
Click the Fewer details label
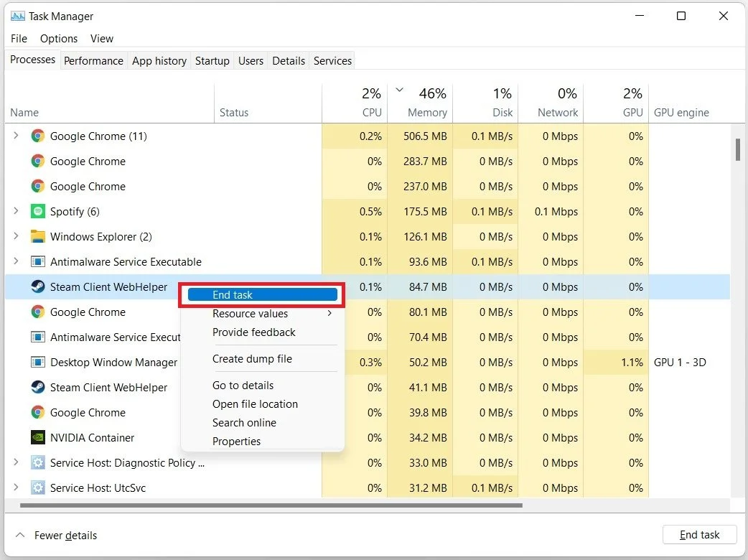[65, 535]
